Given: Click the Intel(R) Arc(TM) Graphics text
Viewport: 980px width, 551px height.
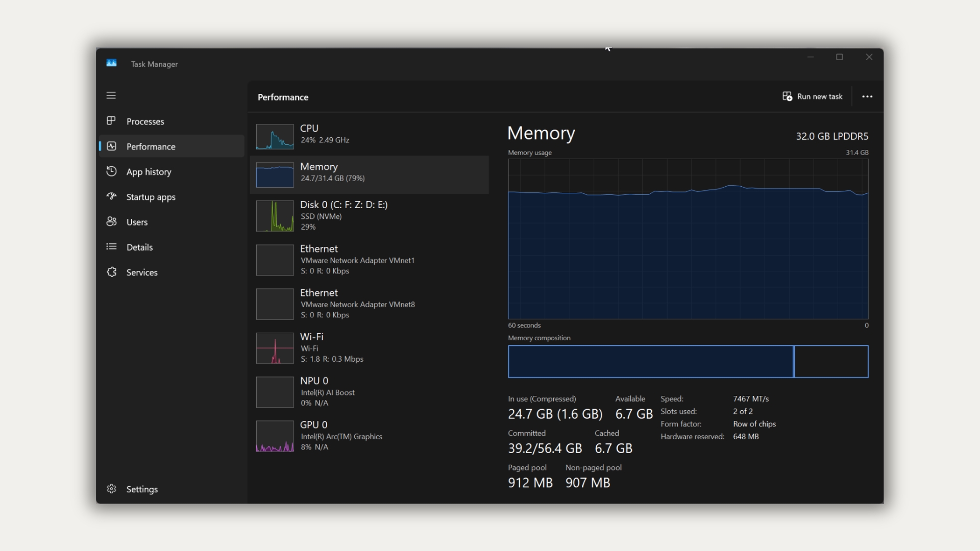Looking at the screenshot, I should point(341,437).
